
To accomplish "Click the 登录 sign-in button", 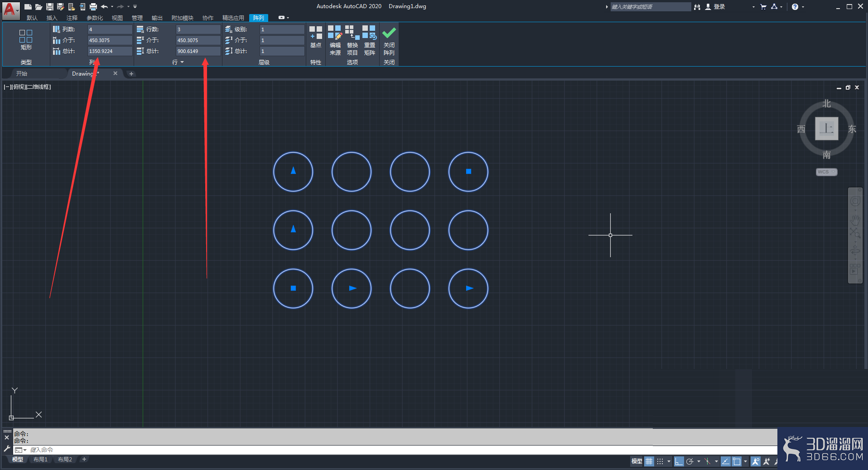I will coord(715,6).
